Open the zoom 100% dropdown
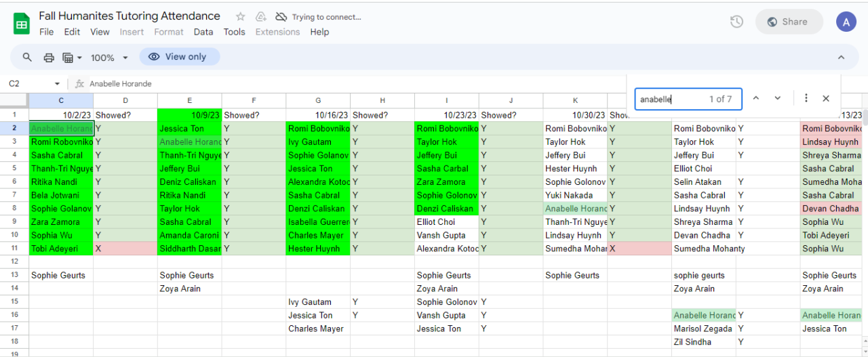 107,58
